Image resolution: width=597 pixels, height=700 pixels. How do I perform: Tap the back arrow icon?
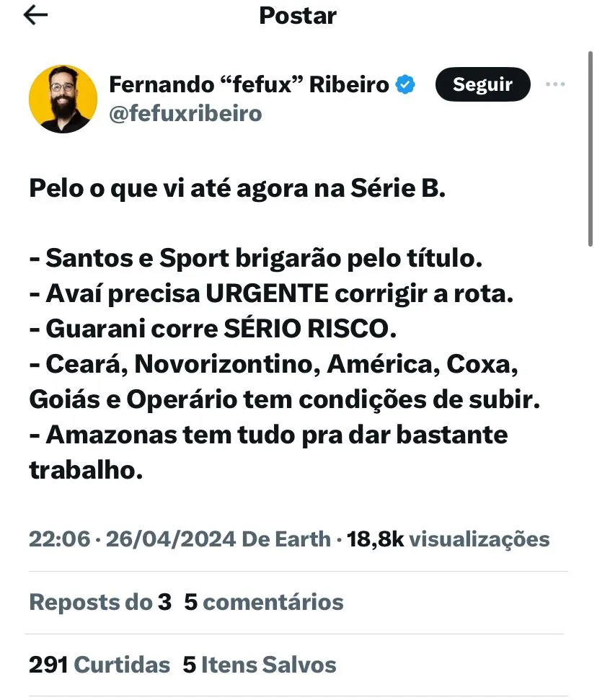35,16
